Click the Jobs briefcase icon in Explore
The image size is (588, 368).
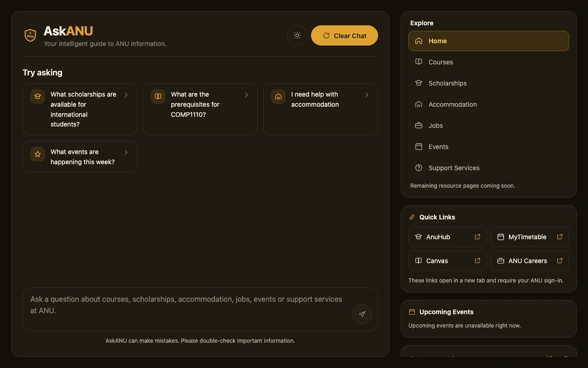(x=418, y=125)
